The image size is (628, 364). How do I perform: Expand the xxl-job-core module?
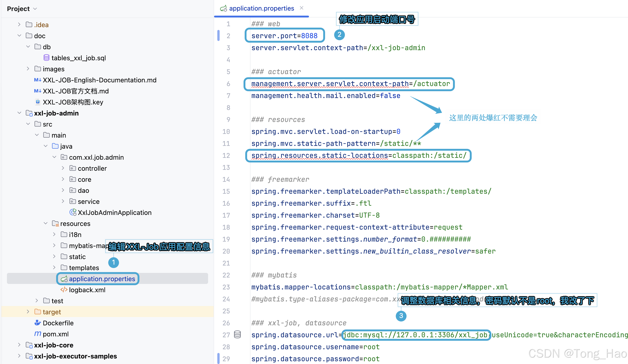(x=19, y=345)
